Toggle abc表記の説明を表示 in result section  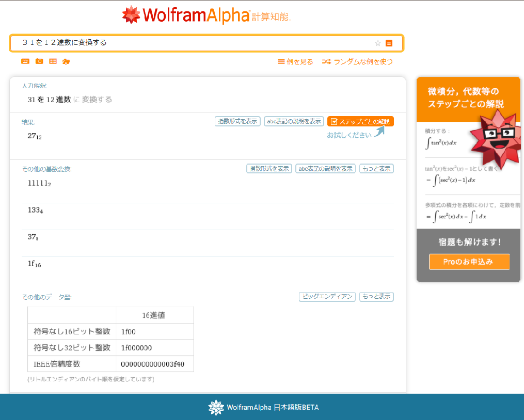[x=294, y=122]
